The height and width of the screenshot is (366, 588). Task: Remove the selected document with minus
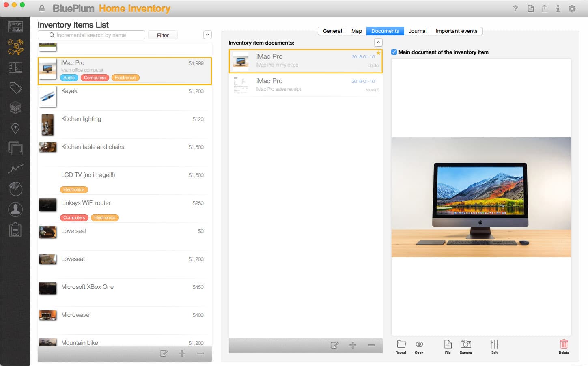pyautogui.click(x=371, y=345)
